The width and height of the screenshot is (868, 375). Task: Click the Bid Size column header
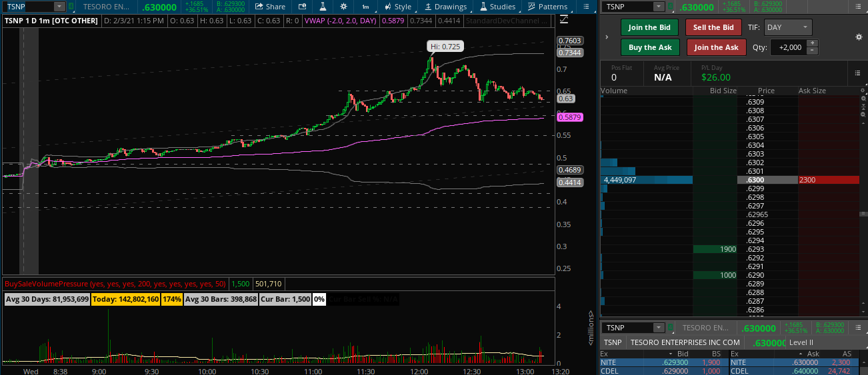[723, 91]
